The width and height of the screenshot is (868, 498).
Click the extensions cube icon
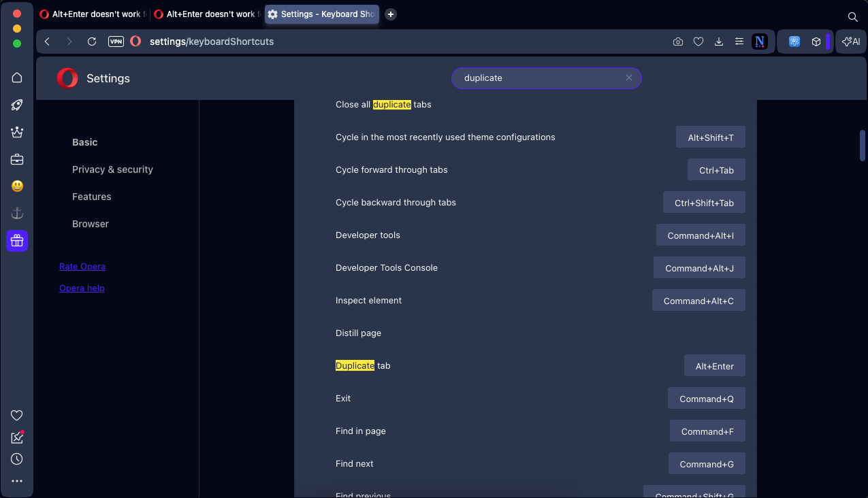[816, 41]
